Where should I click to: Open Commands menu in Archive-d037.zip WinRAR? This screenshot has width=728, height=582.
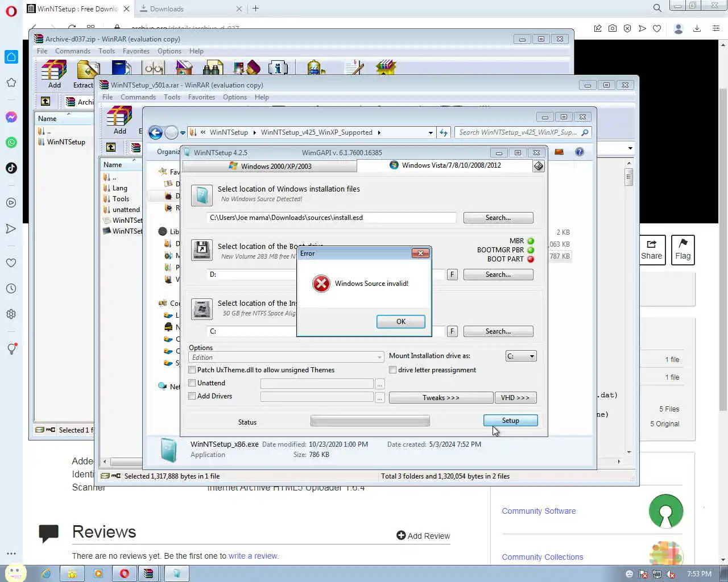point(73,51)
